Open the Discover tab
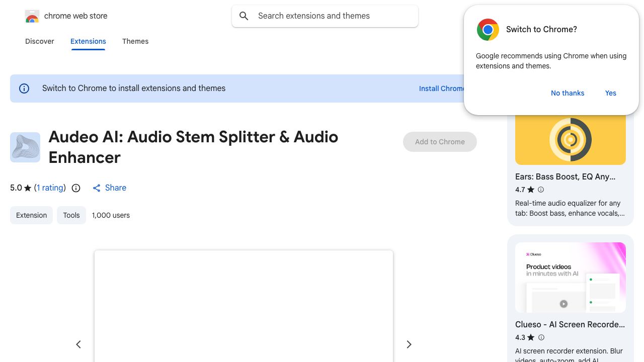 40,41
